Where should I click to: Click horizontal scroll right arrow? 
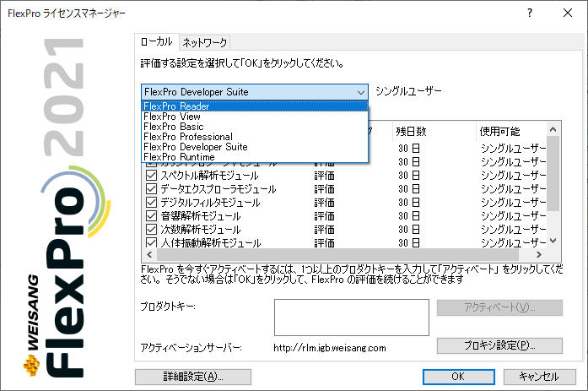[539, 255]
